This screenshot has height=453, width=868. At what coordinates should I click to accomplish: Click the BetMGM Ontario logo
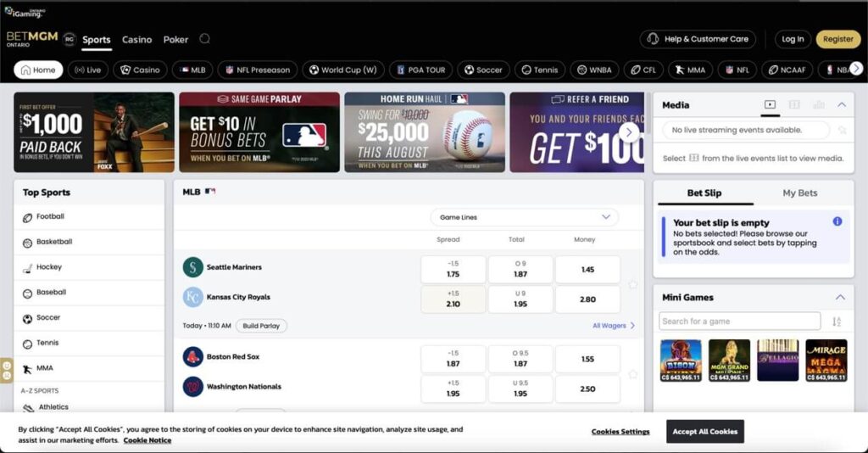coord(32,39)
